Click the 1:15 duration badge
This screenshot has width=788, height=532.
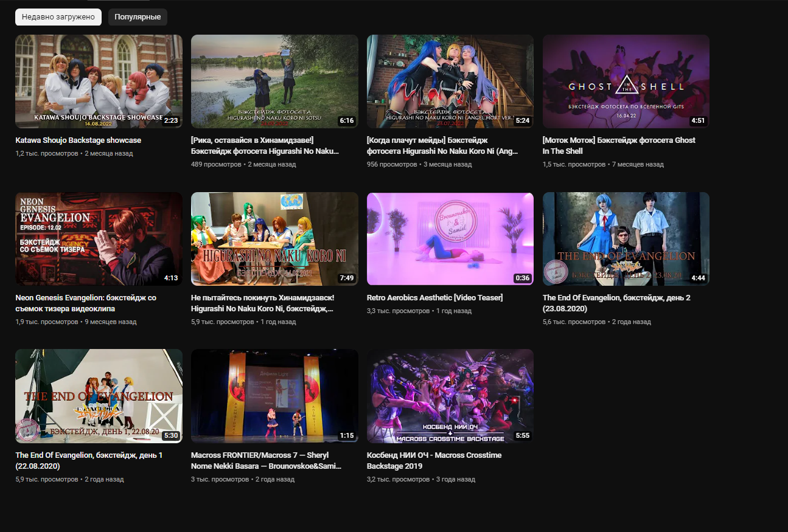[347, 435]
